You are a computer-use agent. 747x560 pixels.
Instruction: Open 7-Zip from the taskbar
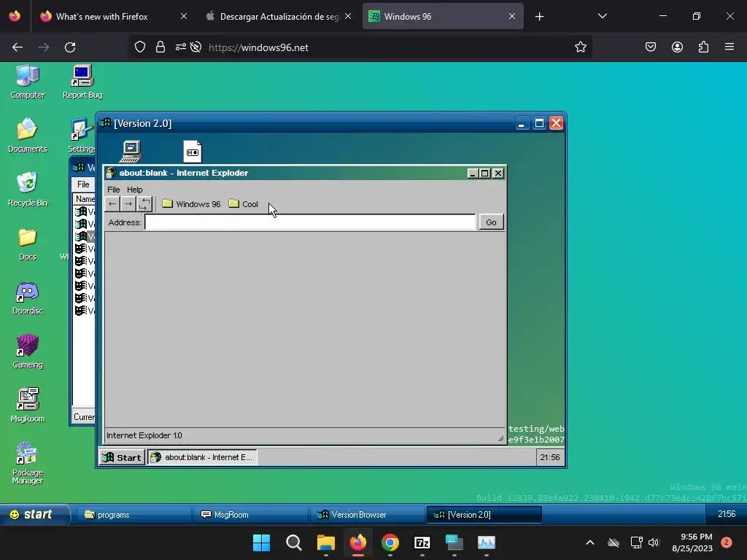pyautogui.click(x=422, y=542)
